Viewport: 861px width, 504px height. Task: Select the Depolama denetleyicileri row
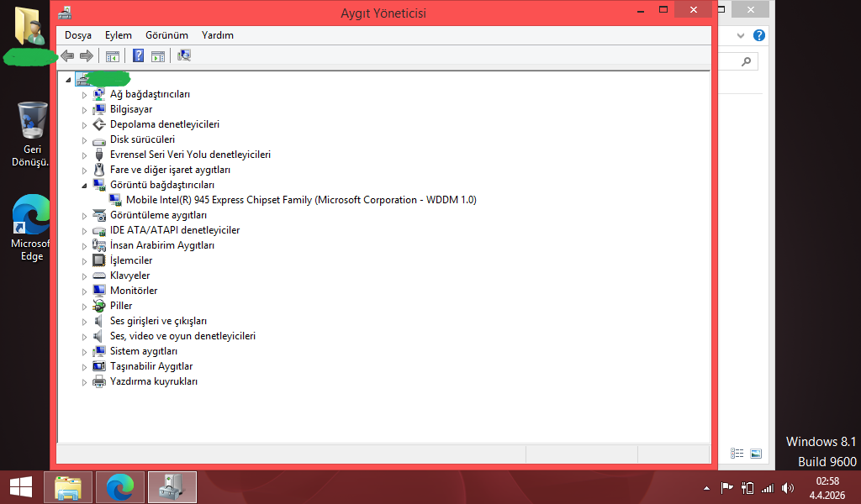coord(164,124)
